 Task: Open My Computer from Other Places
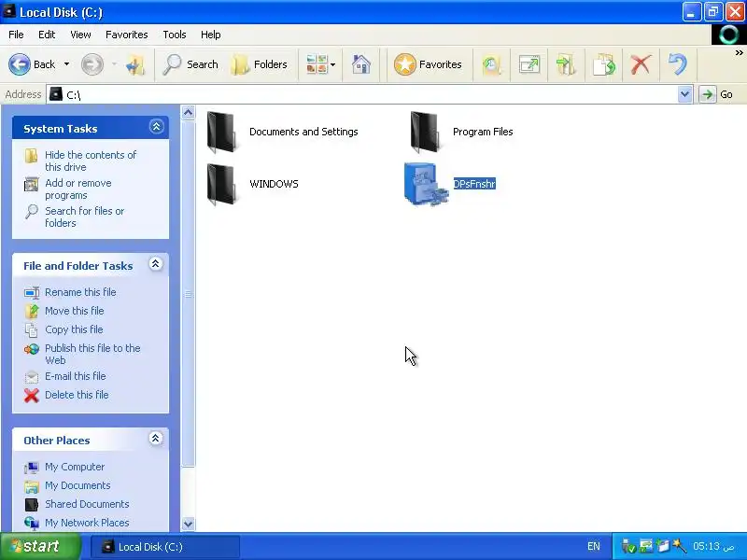[x=75, y=467]
